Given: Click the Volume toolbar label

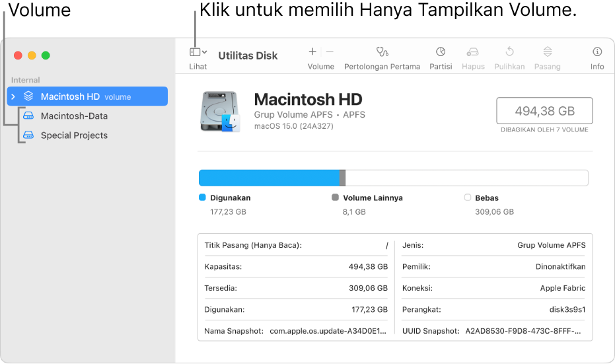Looking at the screenshot, I should pyautogui.click(x=321, y=66).
